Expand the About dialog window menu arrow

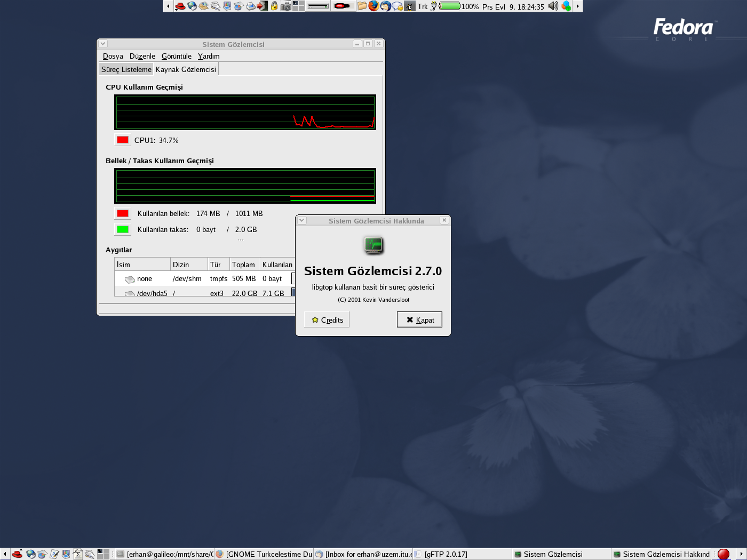tap(302, 220)
